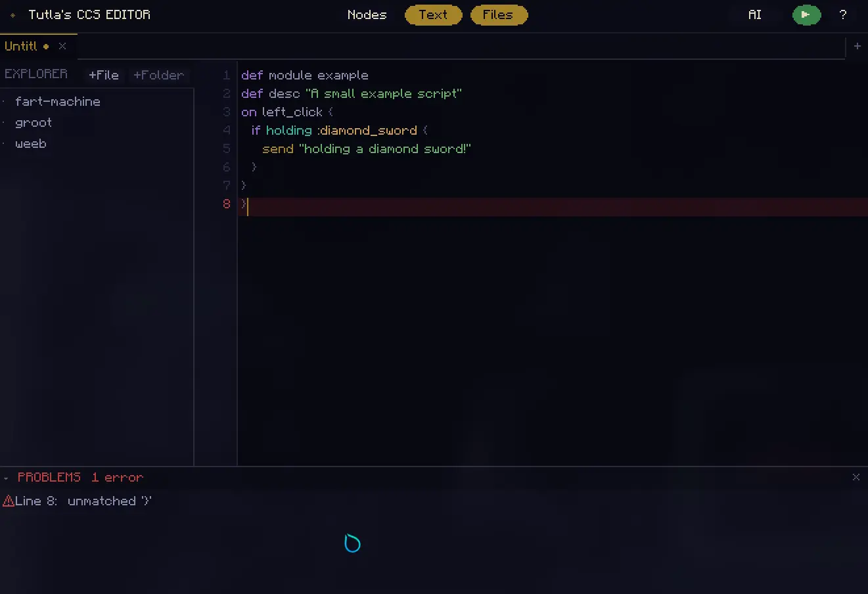868x594 pixels.
Task: Click ':diamond_sword' in the if statement
Action: pyautogui.click(x=367, y=130)
